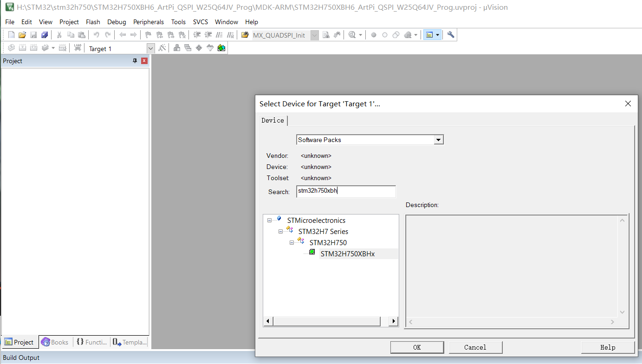Switch to the Templates tab
This screenshot has width=642, height=364.
tap(130, 342)
